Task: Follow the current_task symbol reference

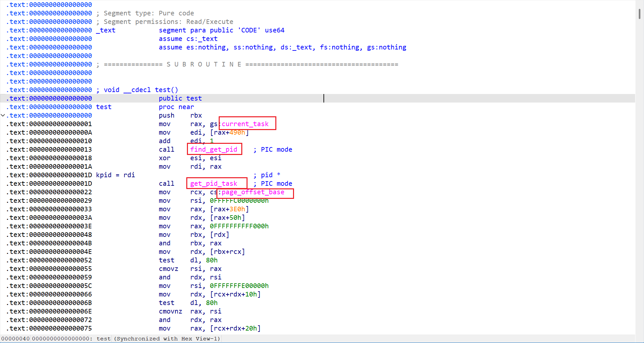Action: [245, 124]
